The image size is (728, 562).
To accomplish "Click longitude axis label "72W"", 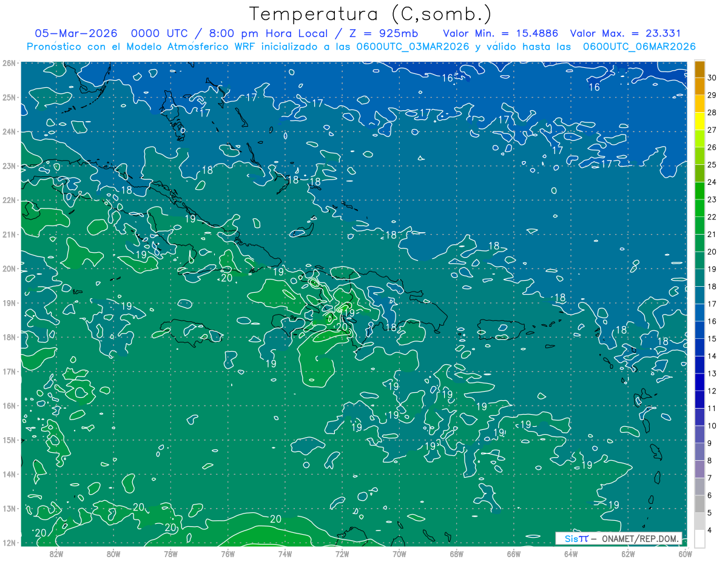I will point(342,554).
